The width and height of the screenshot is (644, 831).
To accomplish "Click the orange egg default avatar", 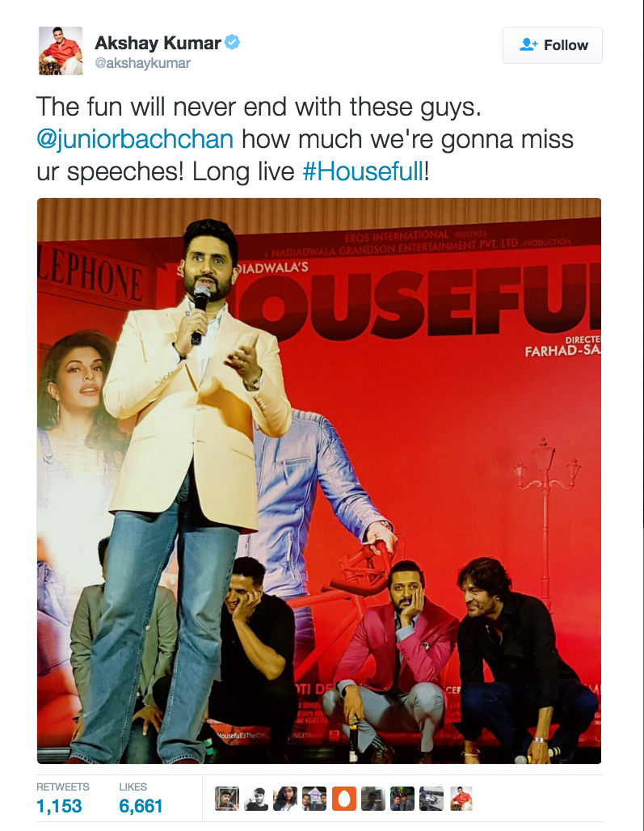I will 344,799.
